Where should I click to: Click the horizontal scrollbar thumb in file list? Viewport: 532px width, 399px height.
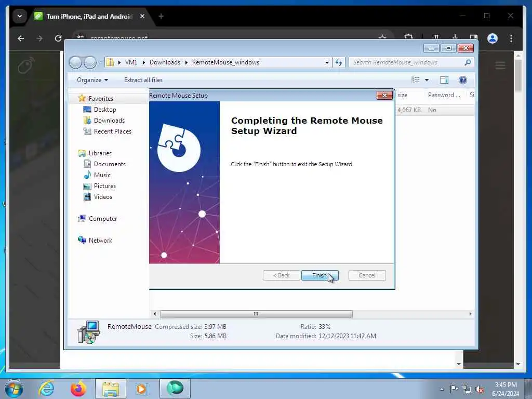point(256,314)
